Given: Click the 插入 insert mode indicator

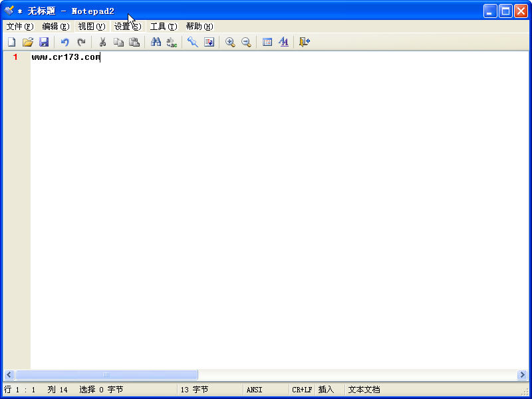Looking at the screenshot, I should (x=326, y=390).
